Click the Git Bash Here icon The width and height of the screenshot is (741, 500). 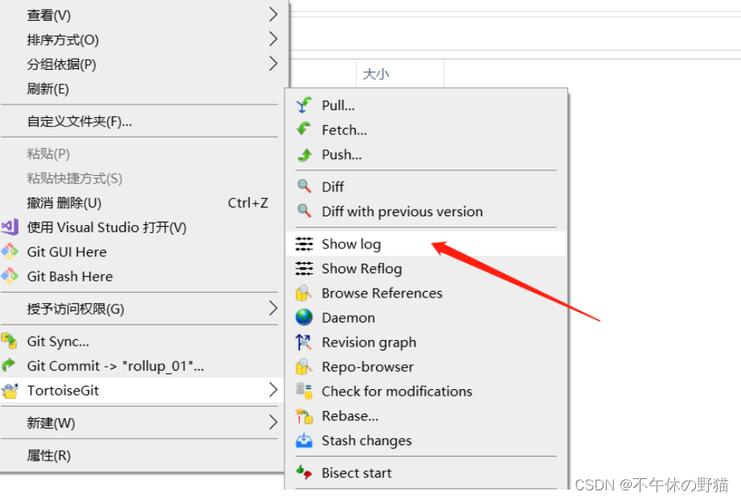9,276
